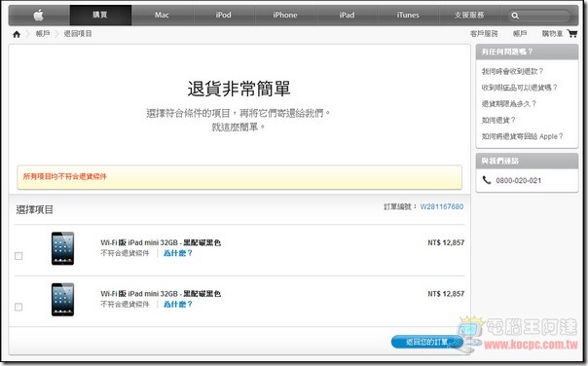Viewport: 588px width, 366px height.
Task: Open 客戶服務 link at top right
Action: [484, 34]
